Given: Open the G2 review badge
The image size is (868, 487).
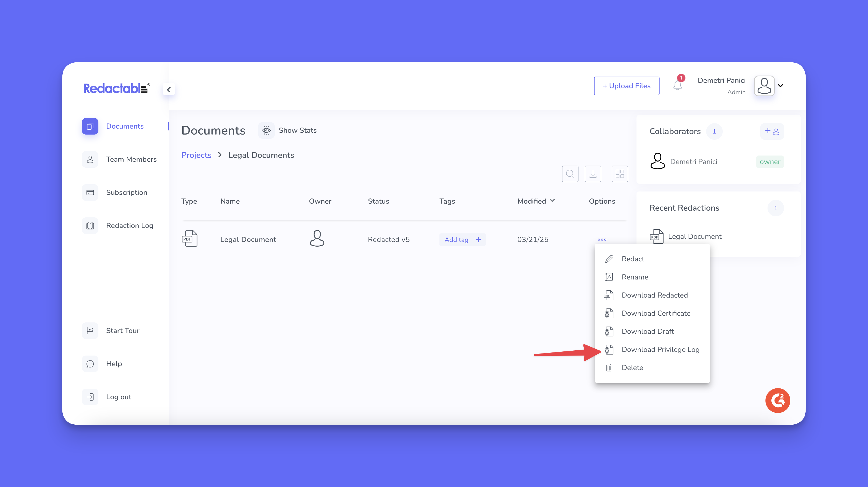Looking at the screenshot, I should coord(778,401).
